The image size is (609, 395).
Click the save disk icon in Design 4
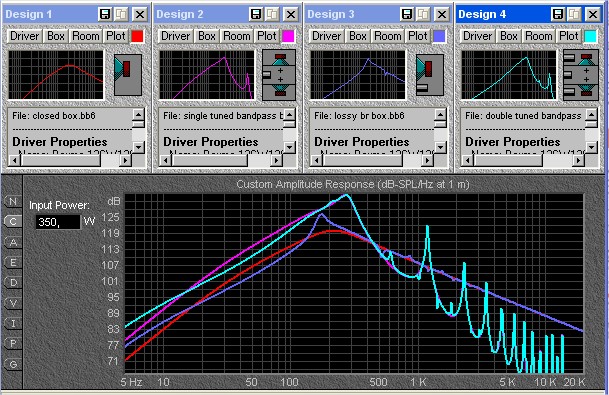pyautogui.click(x=558, y=15)
